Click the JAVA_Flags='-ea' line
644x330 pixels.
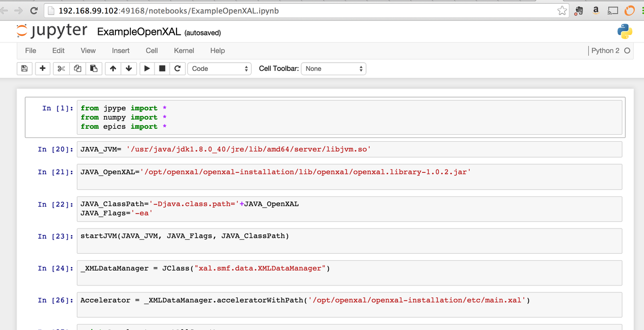coord(116,214)
